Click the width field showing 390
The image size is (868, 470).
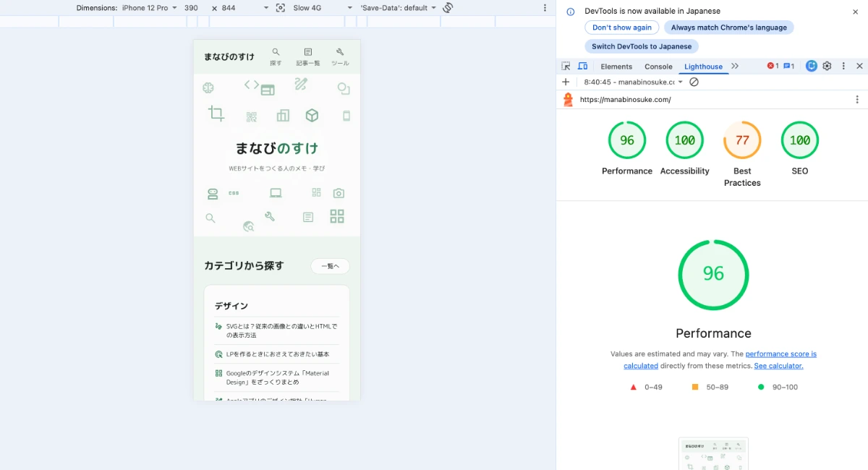[x=192, y=7]
